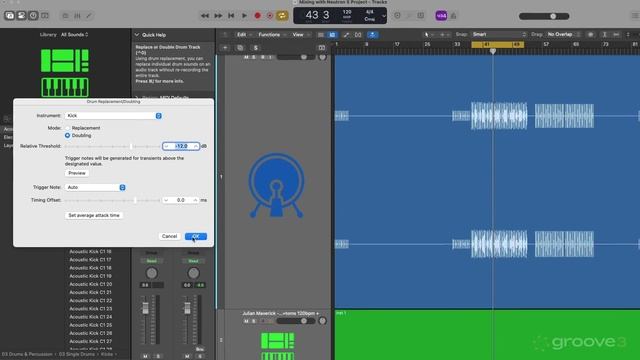Viewport: 640px width, 360px height.
Task: Select Acoustic Kick C1 24 in library
Action: 91,317
